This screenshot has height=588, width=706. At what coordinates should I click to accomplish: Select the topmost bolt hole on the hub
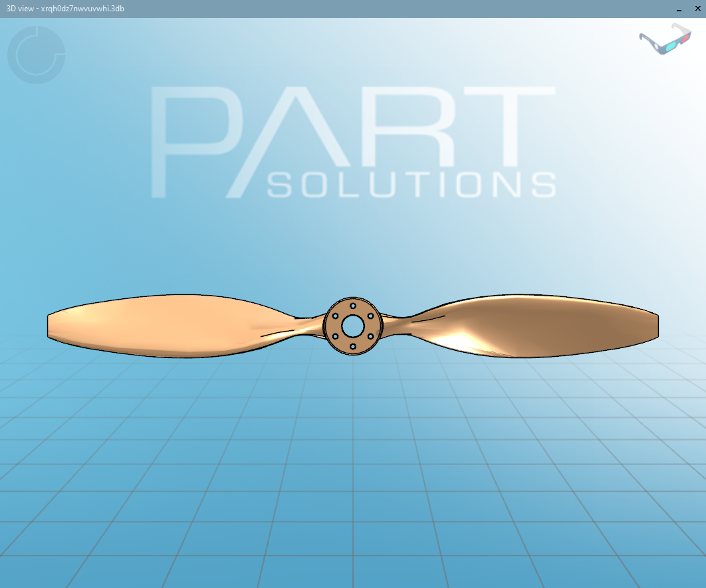[x=353, y=306]
